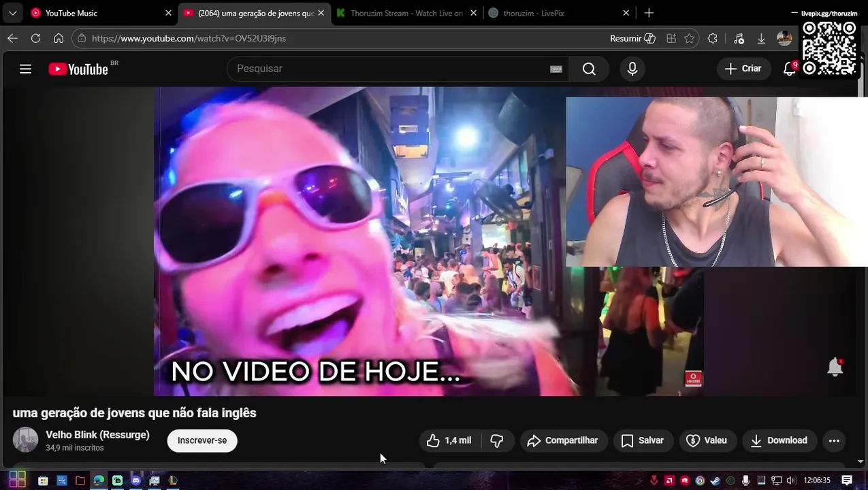Image resolution: width=868 pixels, height=490 pixels.
Task: Open a new browser tab
Action: click(649, 13)
